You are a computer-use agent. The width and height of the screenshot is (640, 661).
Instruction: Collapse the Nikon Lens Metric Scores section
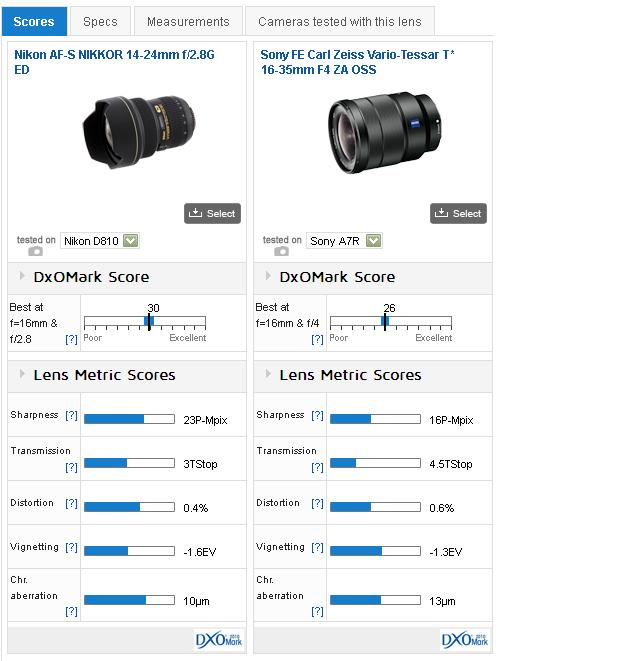tap(22, 373)
